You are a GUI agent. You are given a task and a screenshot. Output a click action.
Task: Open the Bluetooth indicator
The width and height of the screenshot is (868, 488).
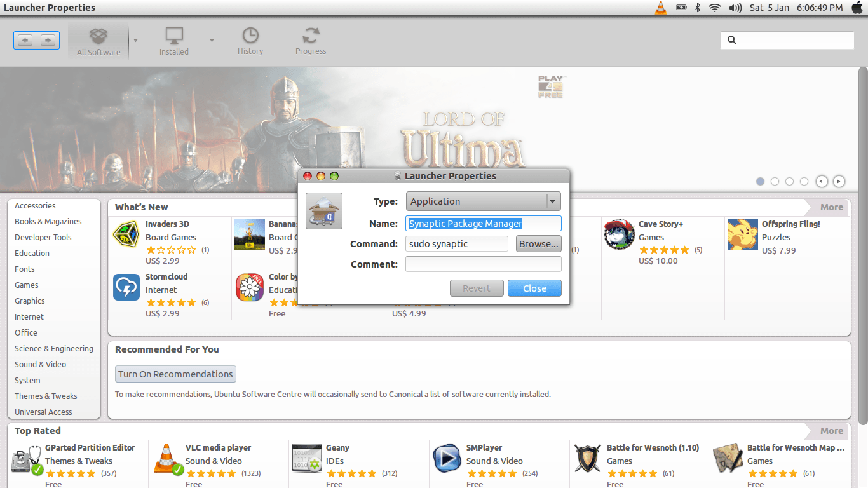pyautogui.click(x=697, y=8)
